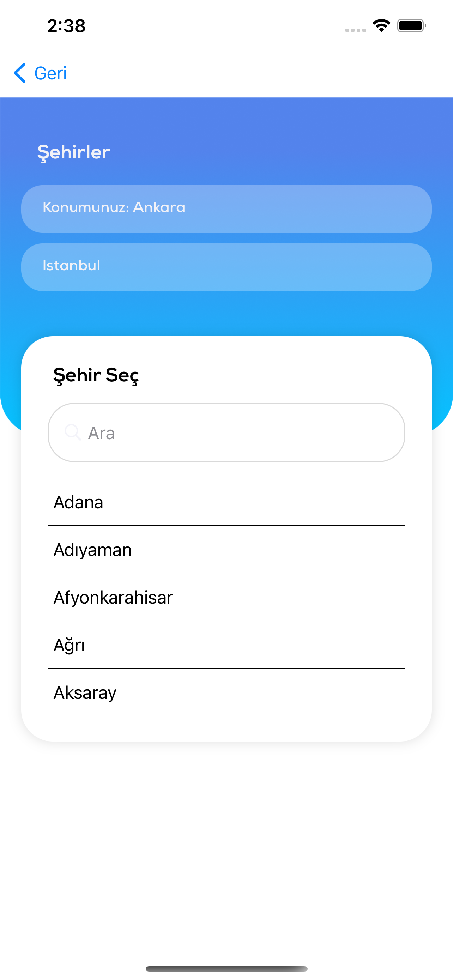The height and width of the screenshot is (980, 453).
Task: Tap the 2:38 clock in status bar
Action: click(66, 26)
